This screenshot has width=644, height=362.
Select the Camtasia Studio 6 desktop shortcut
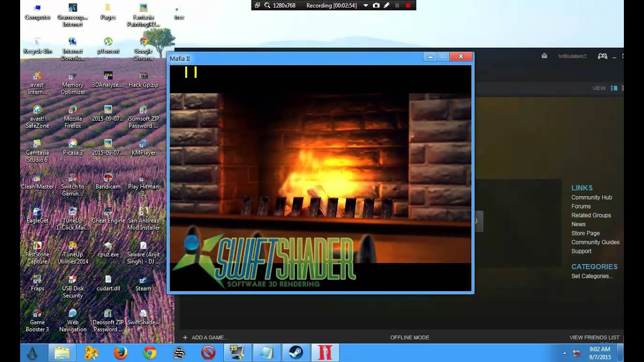pos(37,151)
